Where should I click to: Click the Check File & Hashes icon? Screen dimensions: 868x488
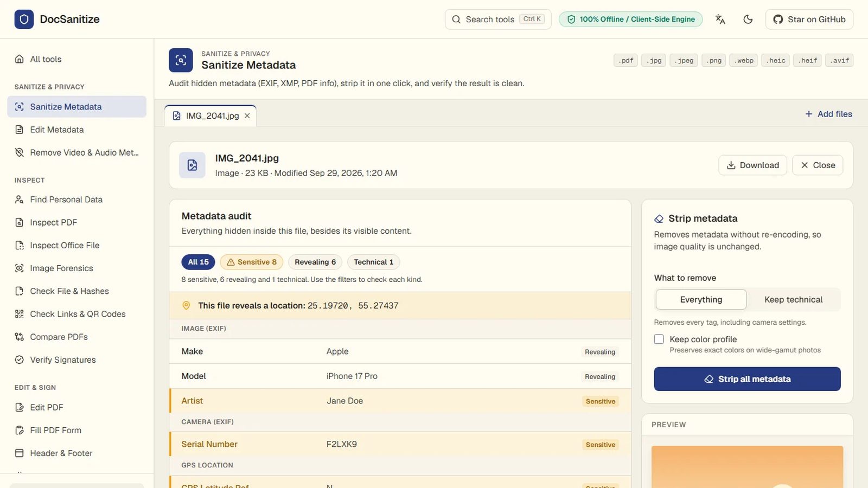[x=20, y=291]
